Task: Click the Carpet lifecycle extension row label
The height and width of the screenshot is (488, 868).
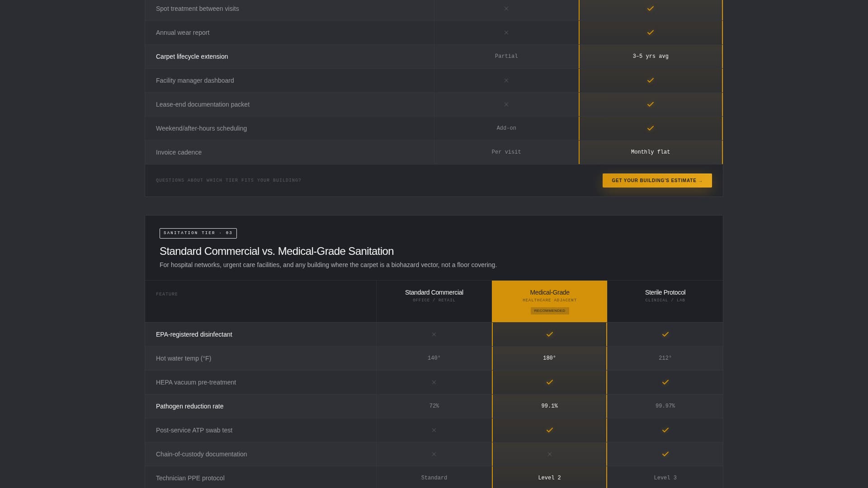Action: coord(192,56)
